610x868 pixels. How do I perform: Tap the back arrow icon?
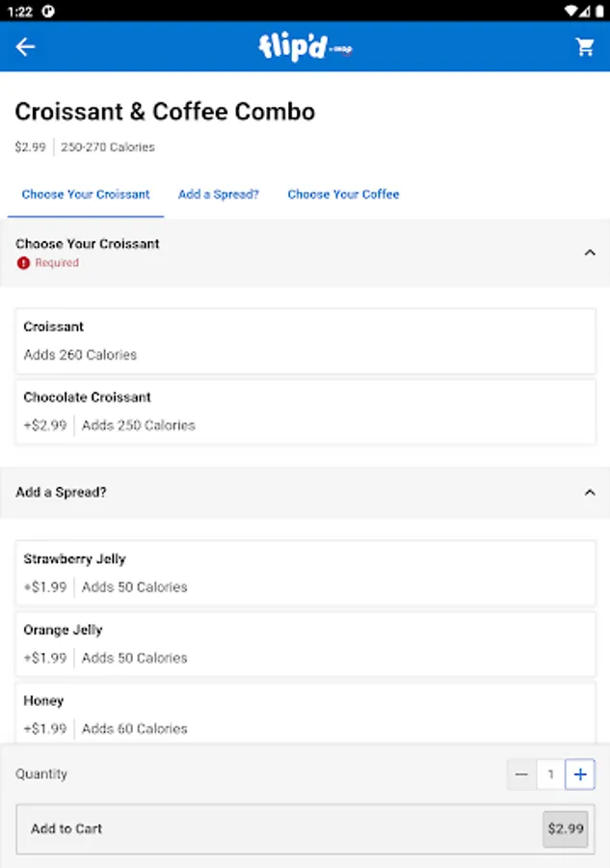click(25, 46)
